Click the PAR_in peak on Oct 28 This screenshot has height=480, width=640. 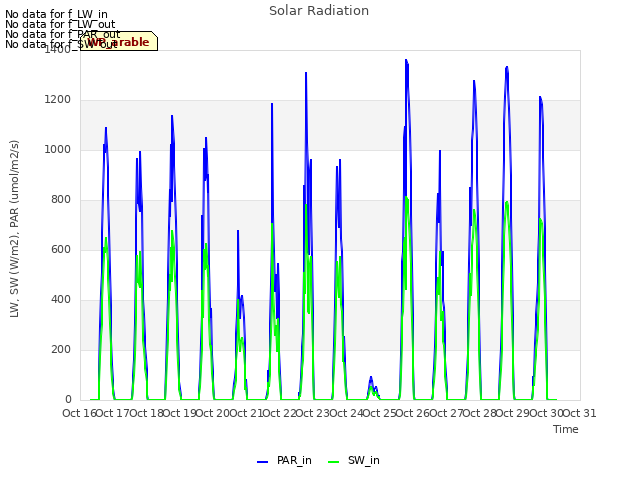coord(507,67)
